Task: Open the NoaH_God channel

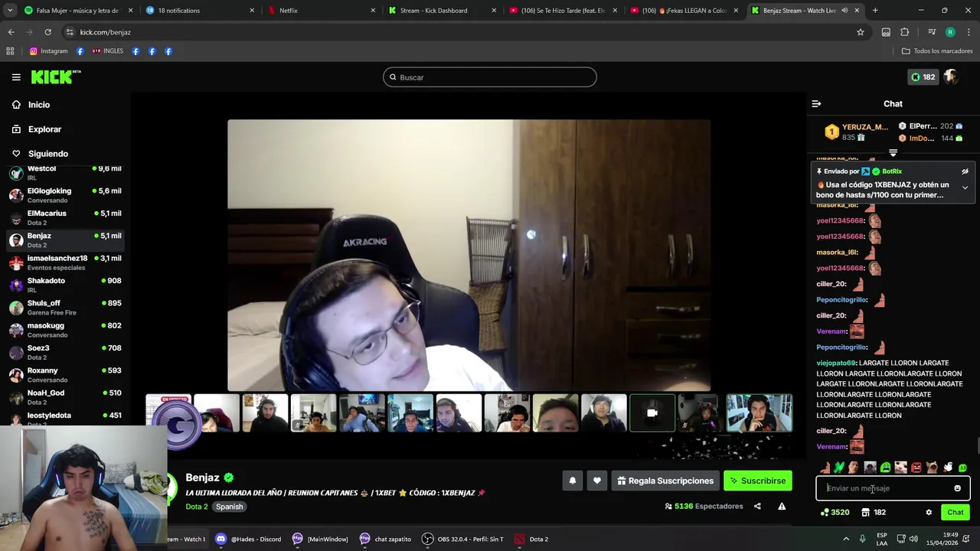Action: click(65, 397)
